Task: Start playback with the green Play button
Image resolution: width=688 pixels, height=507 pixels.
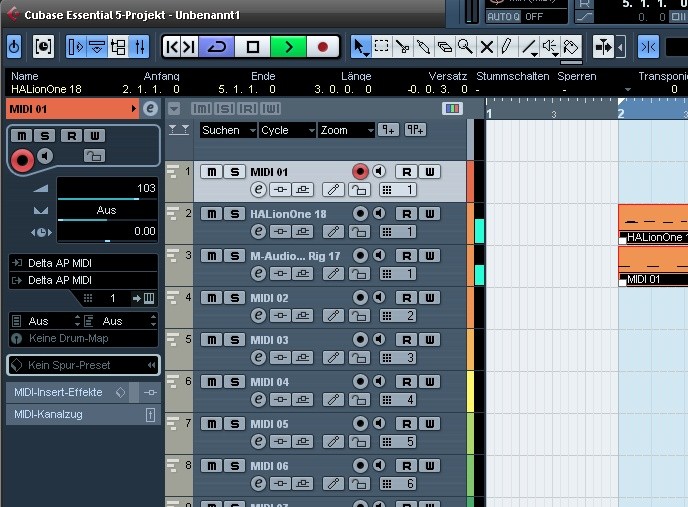Action: (x=288, y=47)
